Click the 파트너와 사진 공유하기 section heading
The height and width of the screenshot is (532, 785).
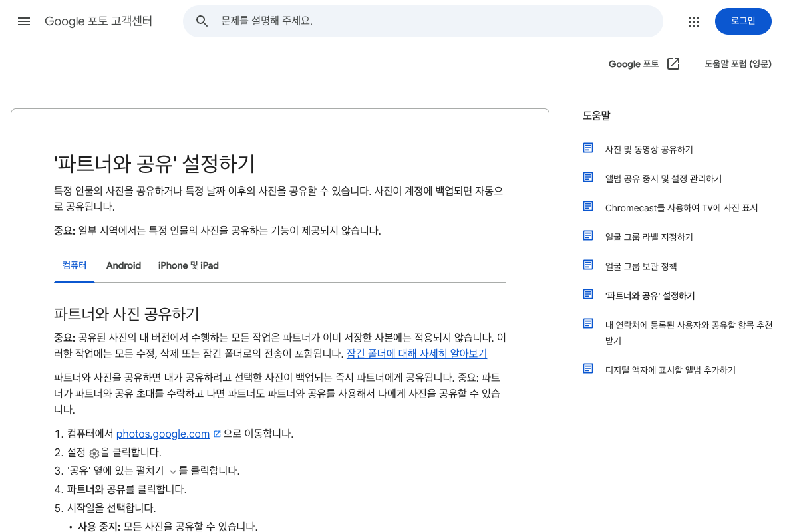point(126,314)
